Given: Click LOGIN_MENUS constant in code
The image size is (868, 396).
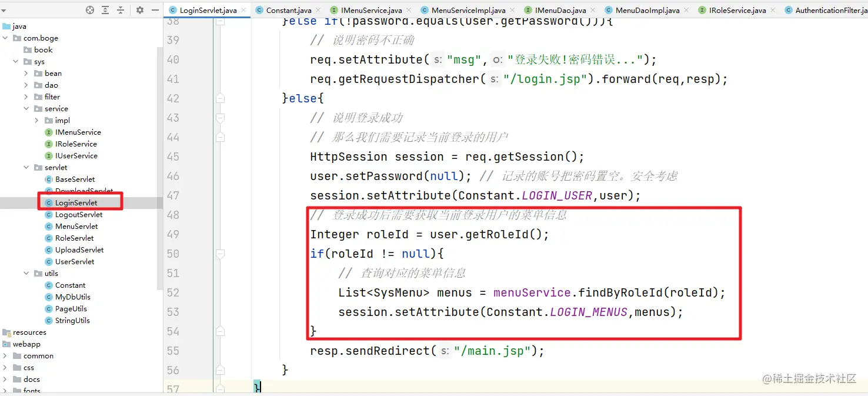Looking at the screenshot, I should click(589, 312).
